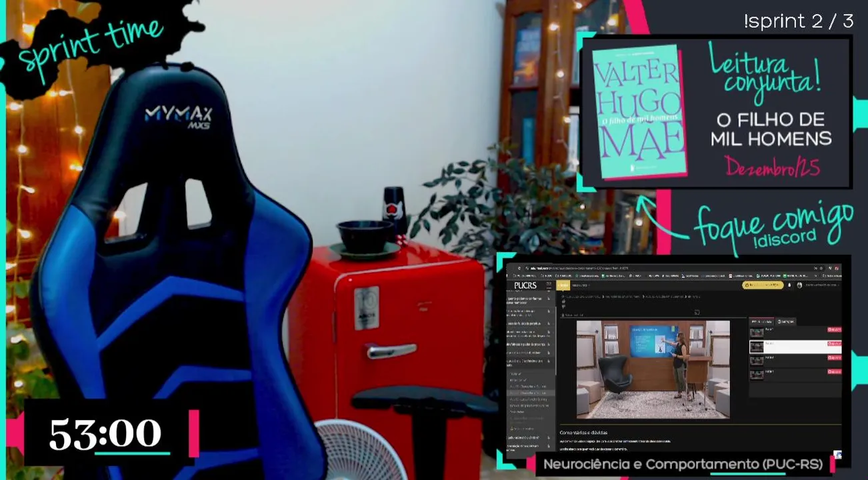Image resolution: width=868 pixels, height=480 pixels.
Task: Play the lesson video with the teacher
Action: click(x=653, y=369)
